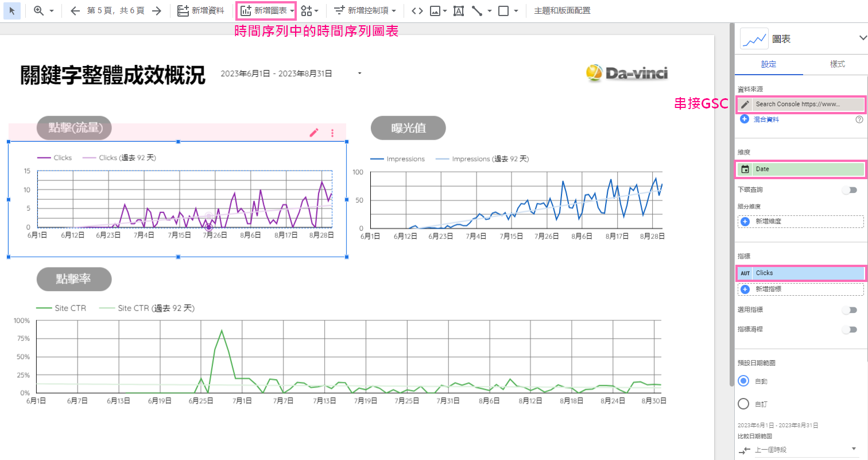Insert a text box element
Image resolution: width=868 pixels, height=460 pixels.
point(459,11)
